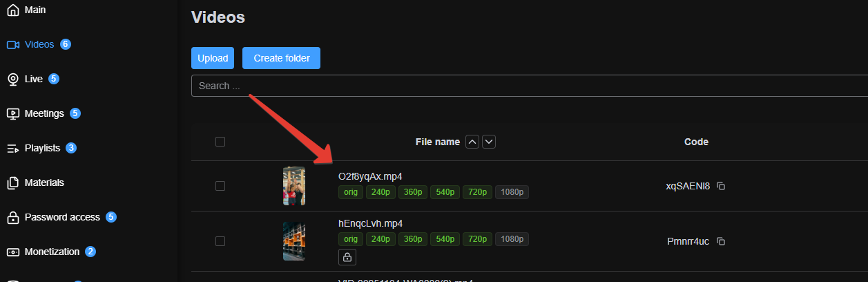Click the Videos count badge 6

point(66,44)
